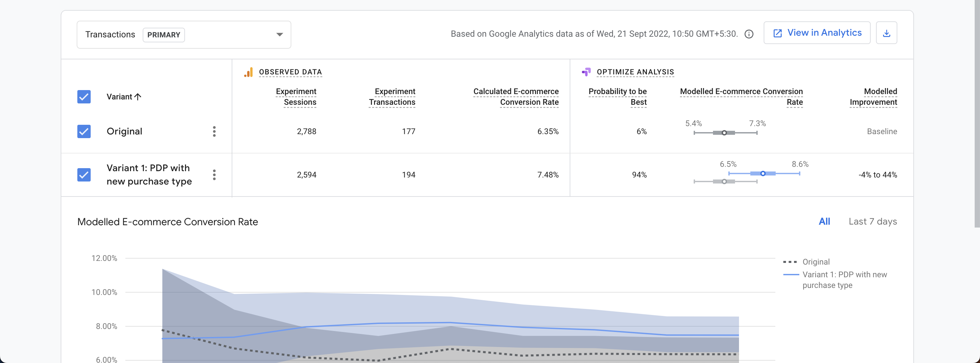Image resolution: width=980 pixels, height=363 pixels.
Task: Click the Optimize Analysis purple icon
Action: 586,72
